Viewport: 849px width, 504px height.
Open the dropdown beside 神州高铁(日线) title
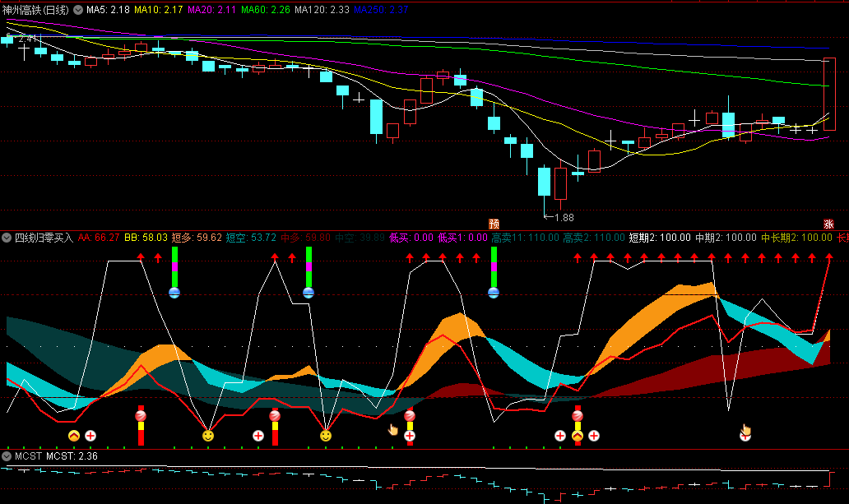tap(78, 10)
